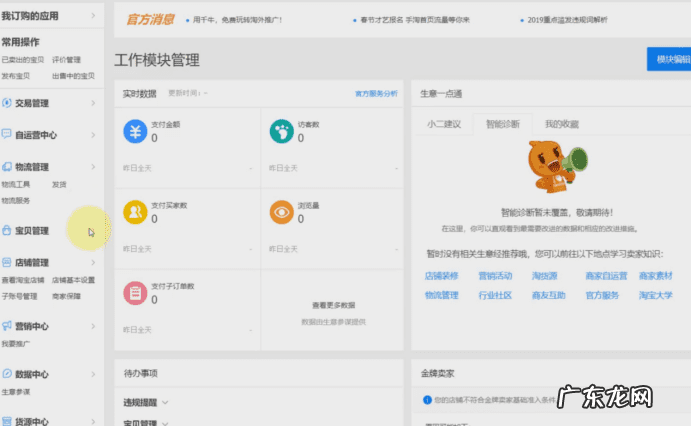
Task: Click the blue info icon under 金牌卖家
Action: point(427,400)
